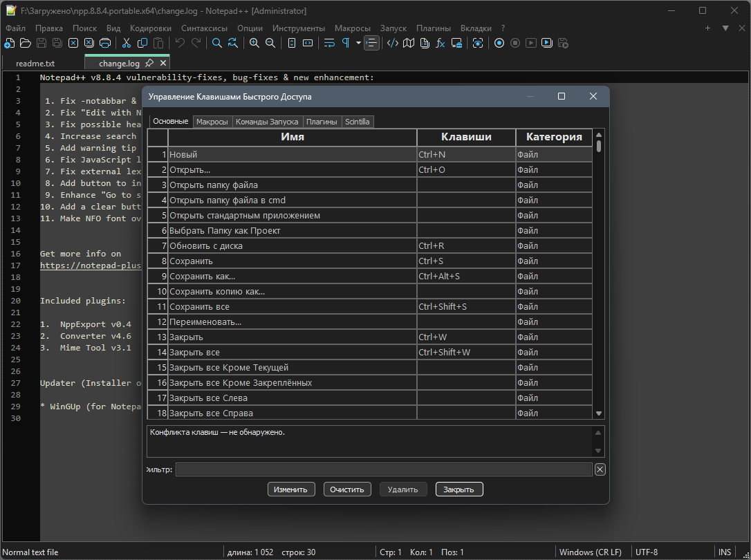Viewport: 751px width, 560px height.
Task: Click the INS indicator in the status bar
Action: click(724, 552)
